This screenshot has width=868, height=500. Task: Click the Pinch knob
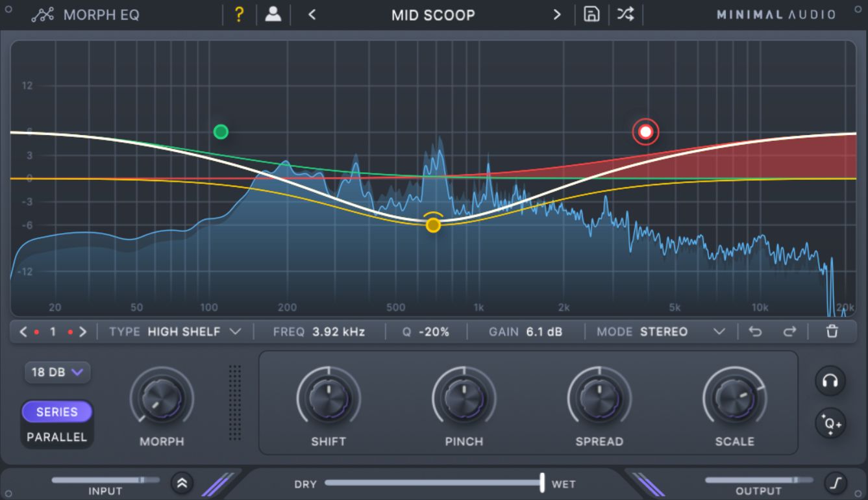(464, 397)
